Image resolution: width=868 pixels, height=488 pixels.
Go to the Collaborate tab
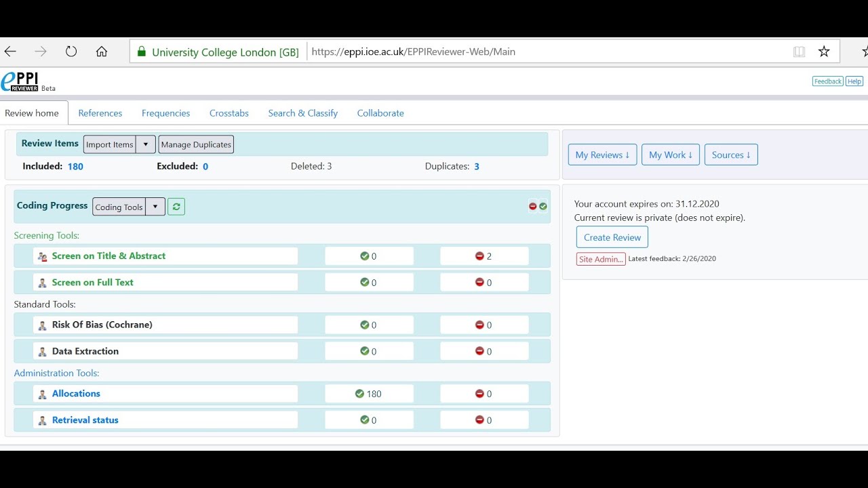[380, 113]
